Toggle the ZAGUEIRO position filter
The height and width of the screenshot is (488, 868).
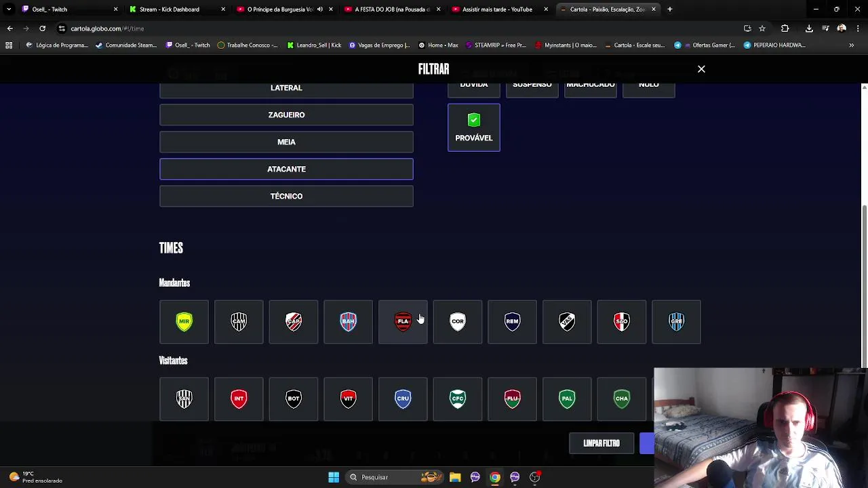click(x=286, y=115)
